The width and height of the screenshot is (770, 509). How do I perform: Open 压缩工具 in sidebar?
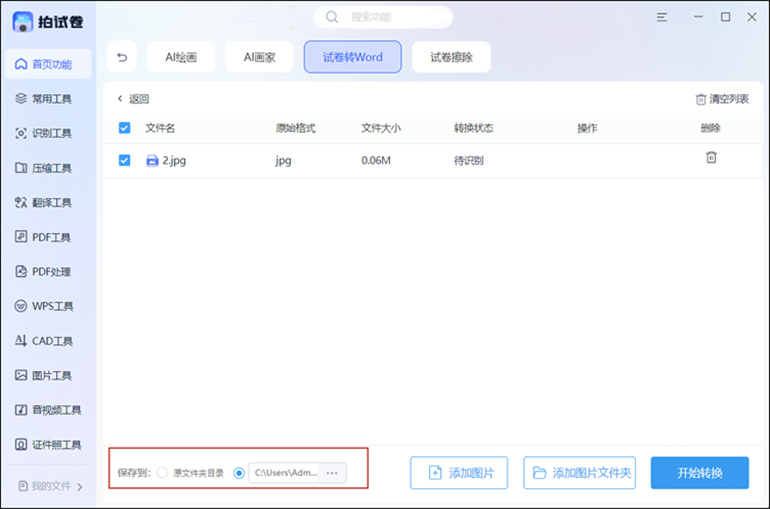[x=48, y=168]
